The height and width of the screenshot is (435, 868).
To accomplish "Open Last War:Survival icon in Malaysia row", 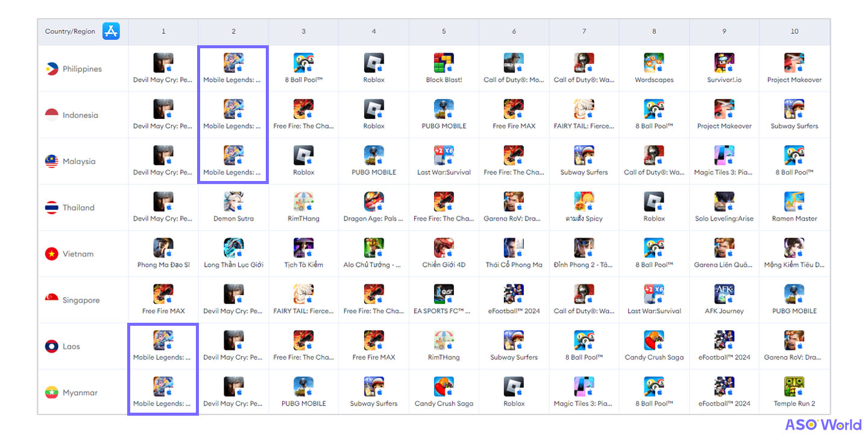I will click(x=444, y=156).
